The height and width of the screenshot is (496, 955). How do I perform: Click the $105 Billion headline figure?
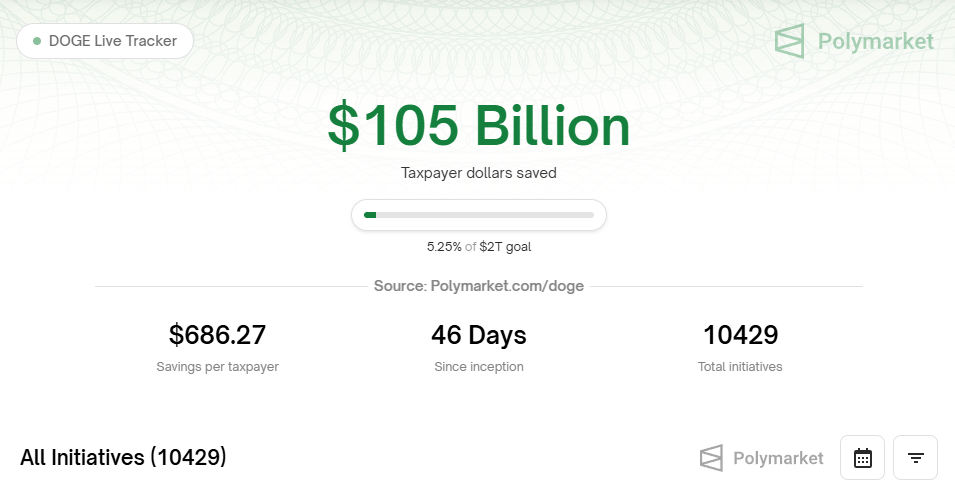pyautogui.click(x=479, y=127)
